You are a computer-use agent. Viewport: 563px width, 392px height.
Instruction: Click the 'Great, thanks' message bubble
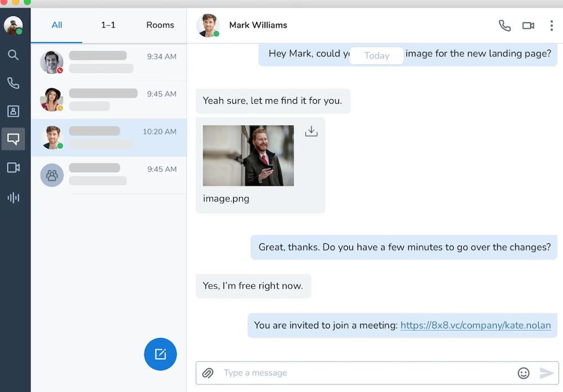click(x=404, y=247)
